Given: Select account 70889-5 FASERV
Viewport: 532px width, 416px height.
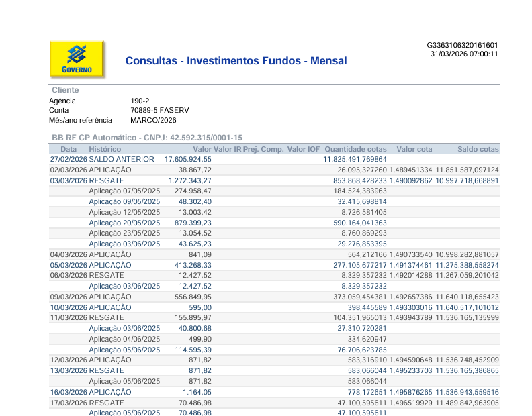Looking at the screenshot, I should pyautogui.click(x=160, y=110).
